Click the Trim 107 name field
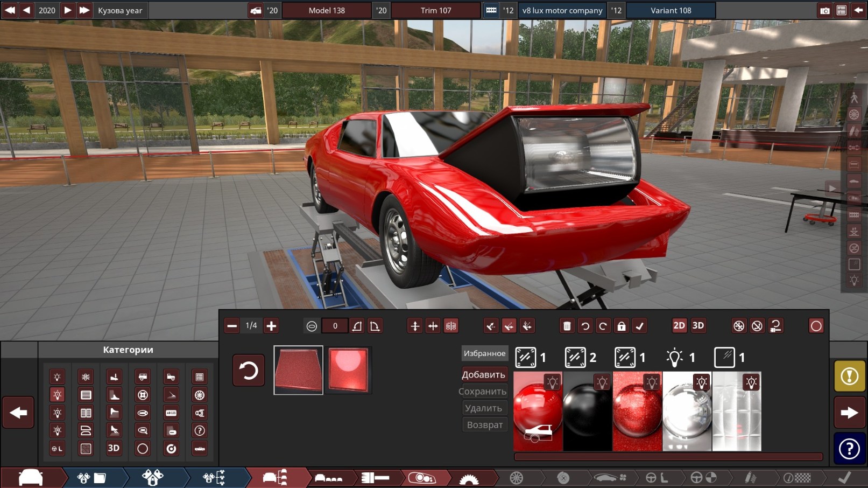The height and width of the screenshot is (488, 868). pos(436,10)
